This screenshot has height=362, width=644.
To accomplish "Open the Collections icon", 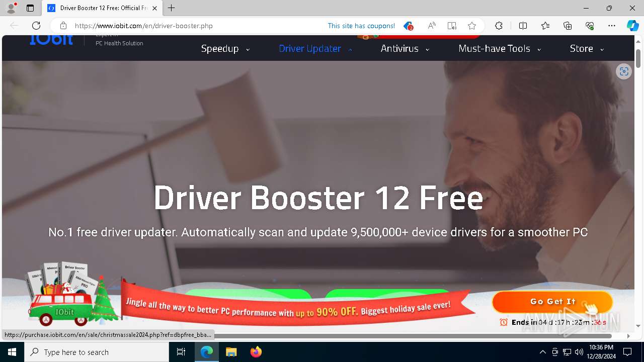I will click(568, 26).
